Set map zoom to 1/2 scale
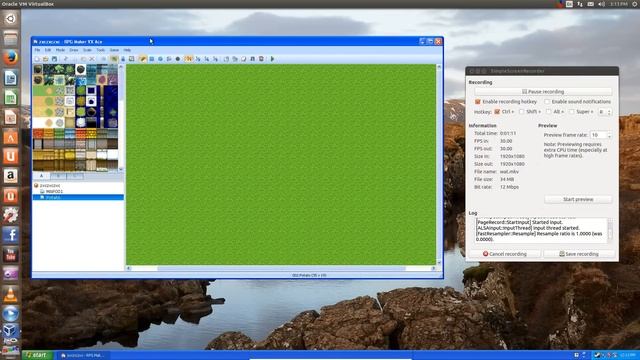640x360 pixels. point(198,59)
